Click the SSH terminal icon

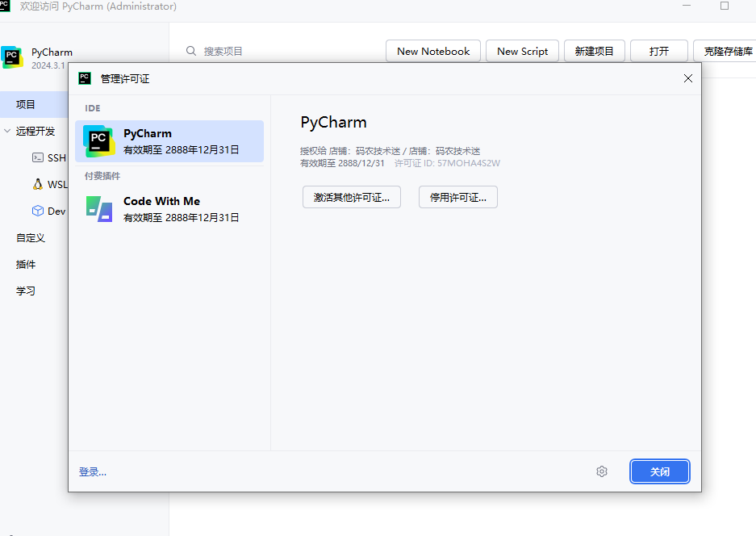point(38,157)
